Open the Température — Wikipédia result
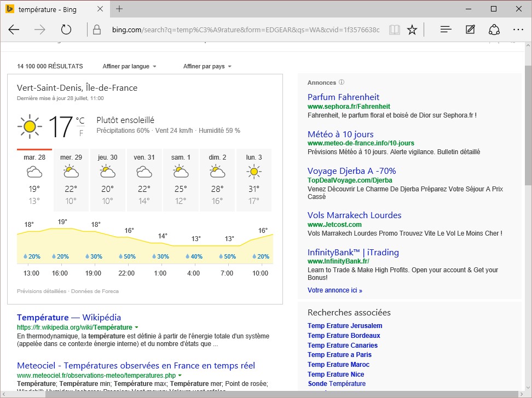Viewport: 532px width, 398px height. [69, 318]
